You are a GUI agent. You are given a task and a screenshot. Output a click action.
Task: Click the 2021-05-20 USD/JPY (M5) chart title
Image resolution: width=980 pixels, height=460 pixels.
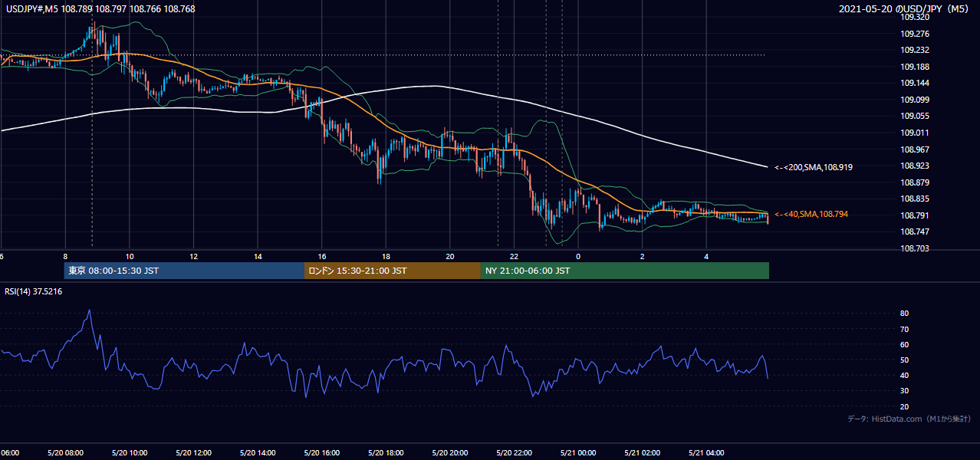pyautogui.click(x=905, y=9)
